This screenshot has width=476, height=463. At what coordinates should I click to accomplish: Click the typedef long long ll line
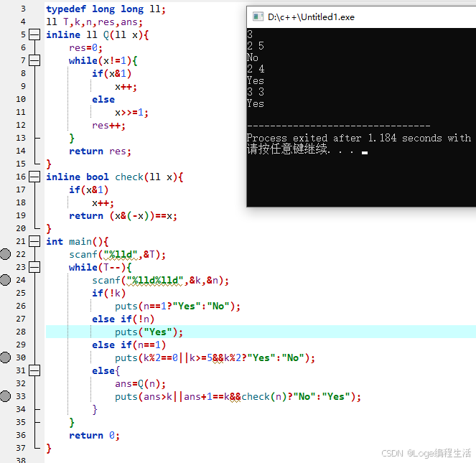pyautogui.click(x=106, y=9)
